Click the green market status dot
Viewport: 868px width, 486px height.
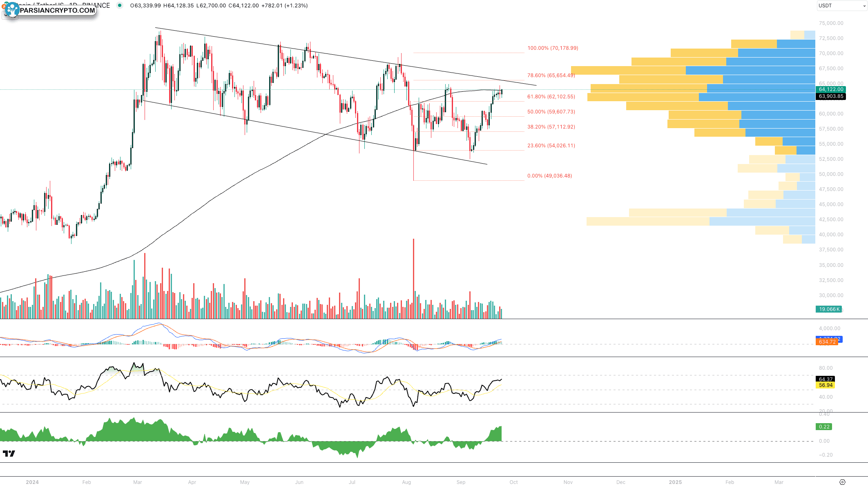(x=119, y=5)
